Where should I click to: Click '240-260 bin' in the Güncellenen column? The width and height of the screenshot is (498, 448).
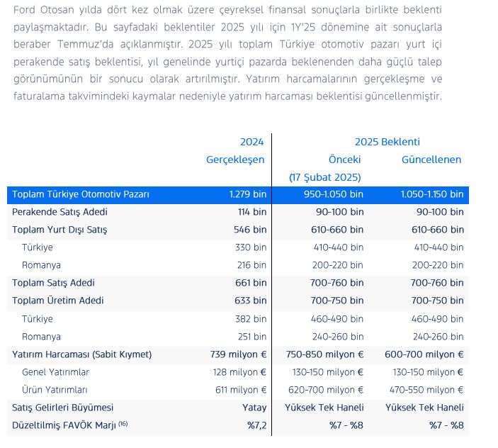pyautogui.click(x=438, y=337)
